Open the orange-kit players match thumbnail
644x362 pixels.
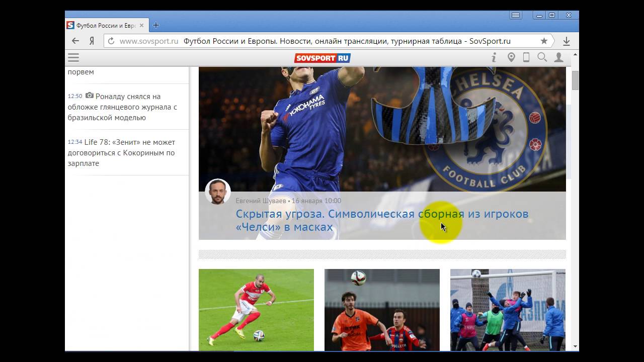pos(382,310)
